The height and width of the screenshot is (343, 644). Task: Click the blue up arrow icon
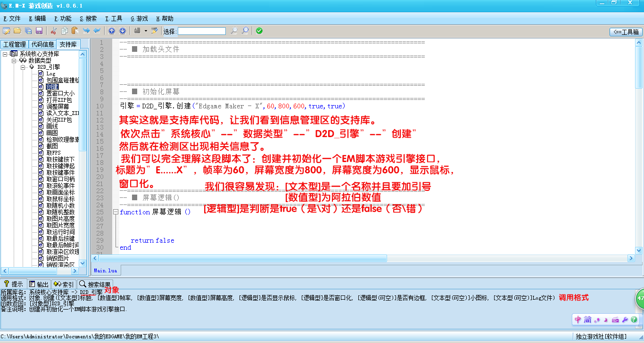point(112,31)
